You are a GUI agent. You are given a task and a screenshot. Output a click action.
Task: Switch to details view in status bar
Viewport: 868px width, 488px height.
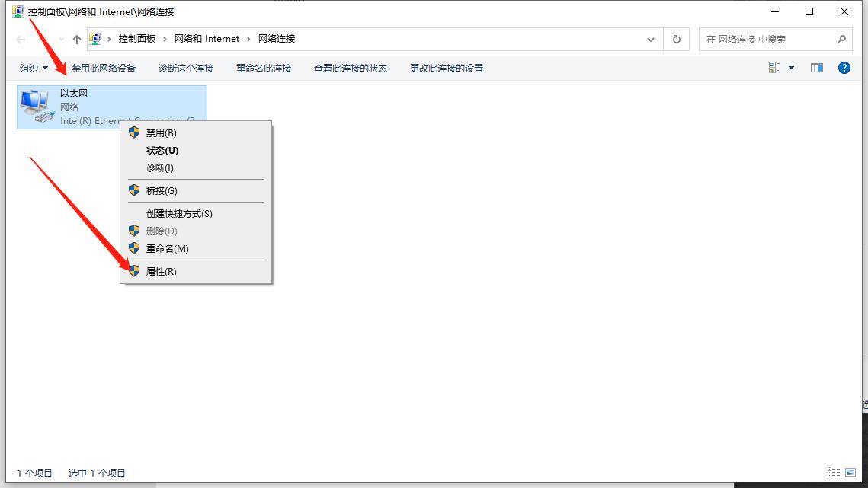click(833, 473)
